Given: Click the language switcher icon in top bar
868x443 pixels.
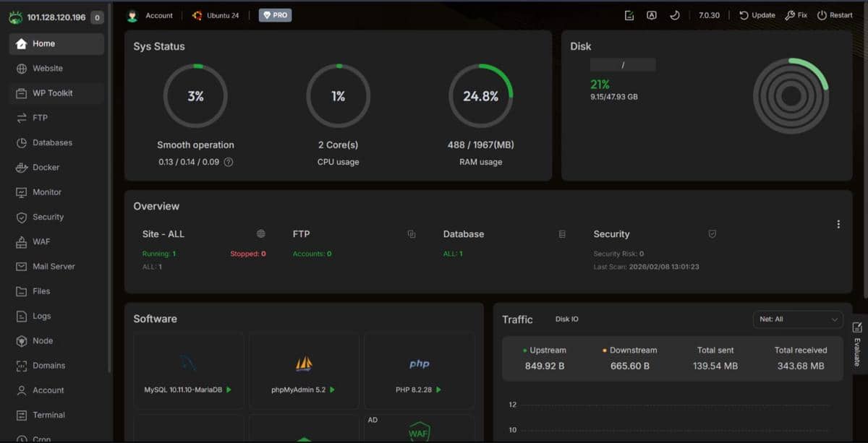Looking at the screenshot, I should coord(651,14).
